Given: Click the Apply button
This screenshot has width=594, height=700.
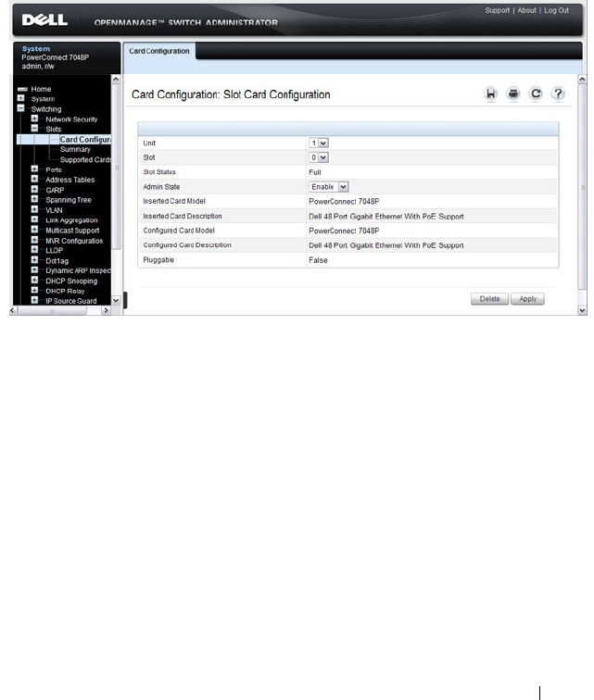Looking at the screenshot, I should (x=527, y=299).
